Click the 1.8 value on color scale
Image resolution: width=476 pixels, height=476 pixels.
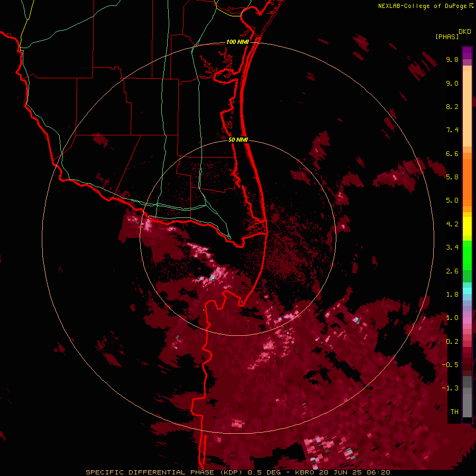(x=452, y=295)
